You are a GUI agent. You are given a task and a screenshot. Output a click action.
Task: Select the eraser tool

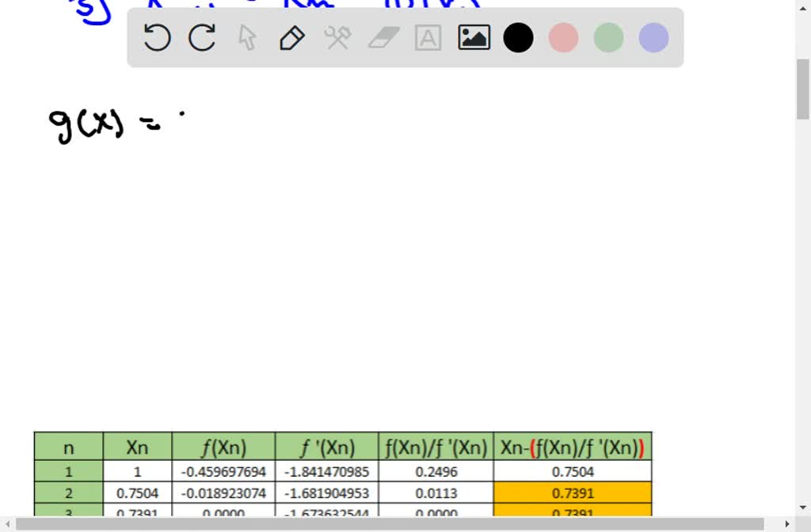coord(383,38)
